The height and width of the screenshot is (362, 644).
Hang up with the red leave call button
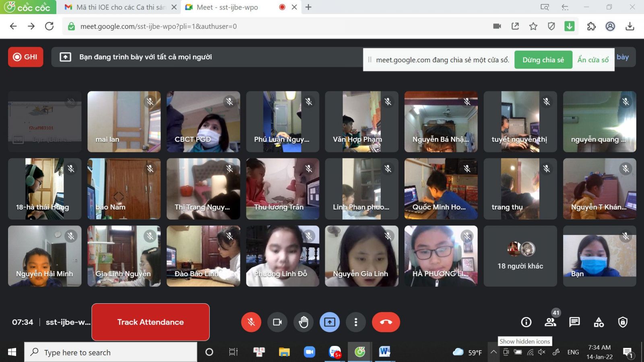click(x=386, y=322)
